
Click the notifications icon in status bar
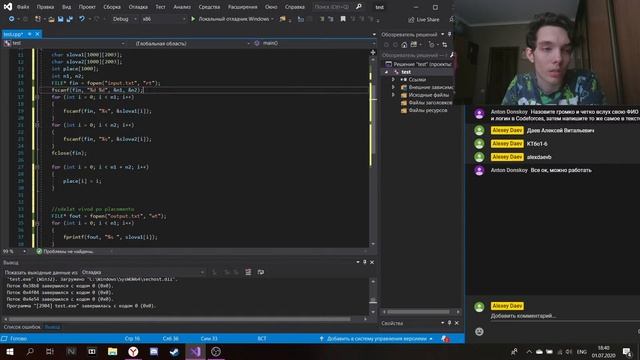[445, 339]
